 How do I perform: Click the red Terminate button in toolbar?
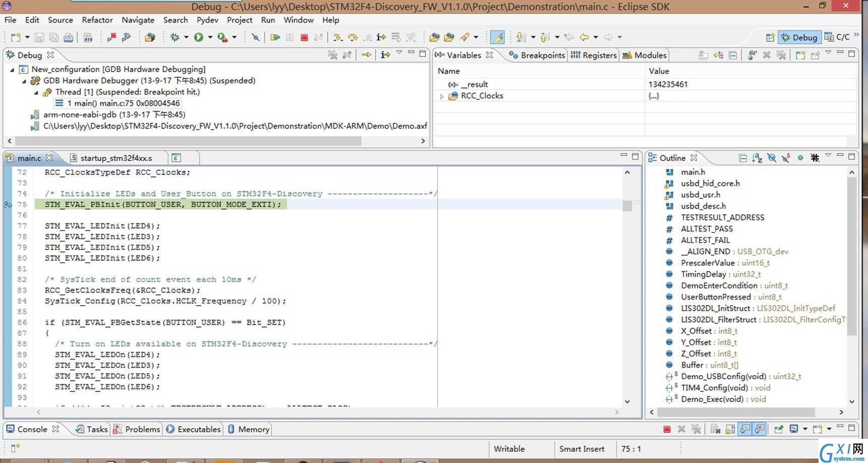click(x=304, y=37)
